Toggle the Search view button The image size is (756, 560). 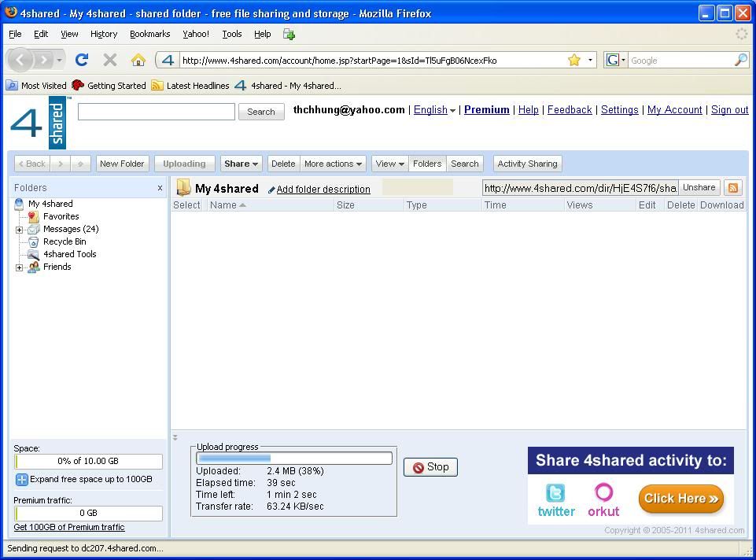pyautogui.click(x=465, y=164)
